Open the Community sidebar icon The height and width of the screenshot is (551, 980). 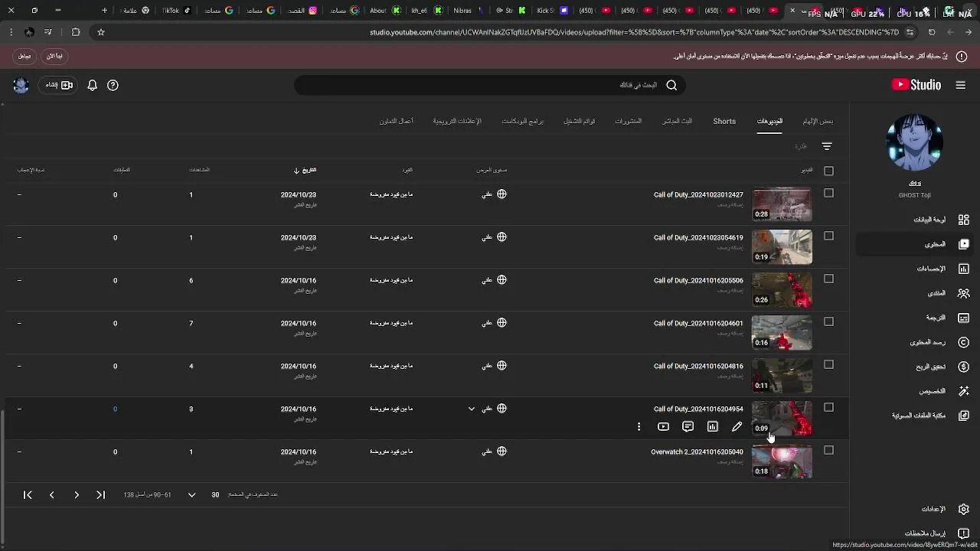click(963, 293)
